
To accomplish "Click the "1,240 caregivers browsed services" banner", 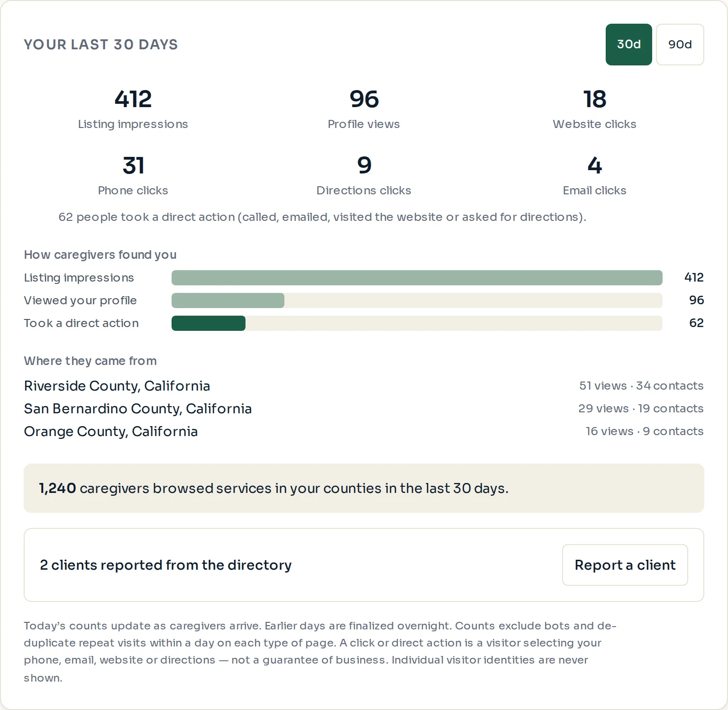I will pyautogui.click(x=364, y=488).
